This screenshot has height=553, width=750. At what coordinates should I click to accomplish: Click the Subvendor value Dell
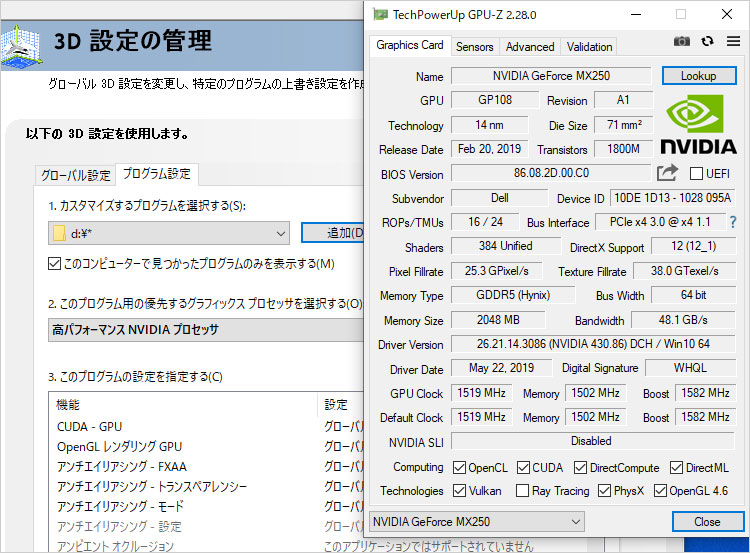[x=499, y=198]
